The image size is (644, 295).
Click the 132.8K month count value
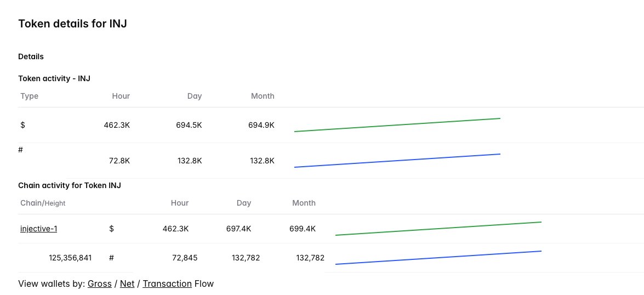tap(262, 161)
